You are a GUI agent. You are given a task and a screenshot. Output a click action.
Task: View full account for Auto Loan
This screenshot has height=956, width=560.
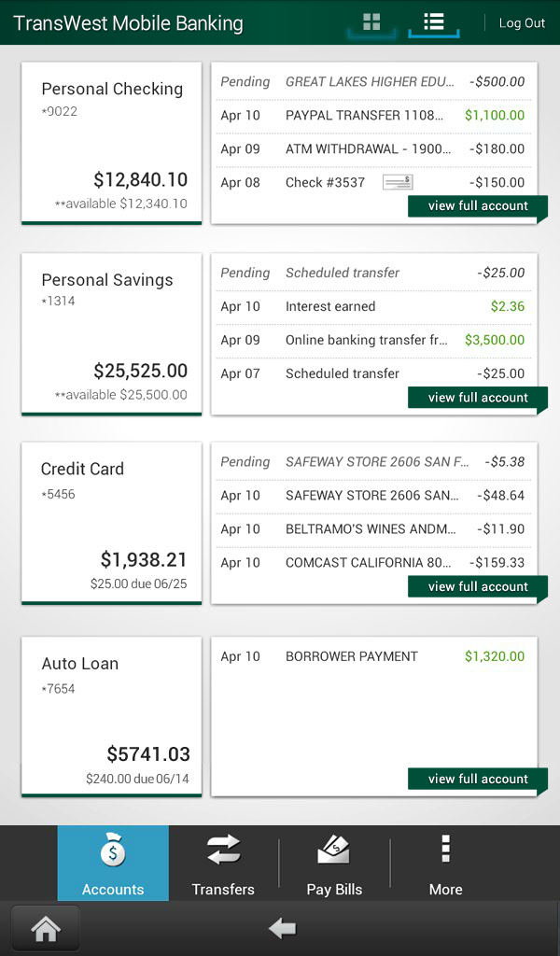477,779
